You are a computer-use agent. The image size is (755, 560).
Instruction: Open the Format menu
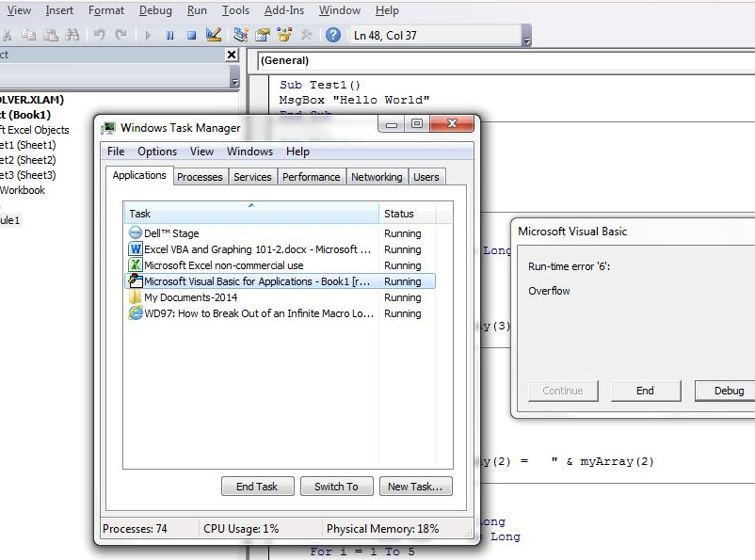[106, 10]
